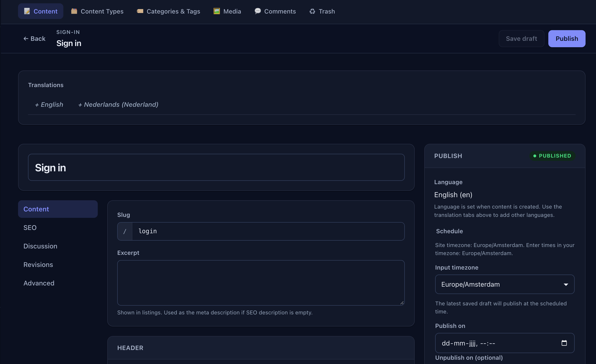Click the Sign in title field

click(x=216, y=167)
